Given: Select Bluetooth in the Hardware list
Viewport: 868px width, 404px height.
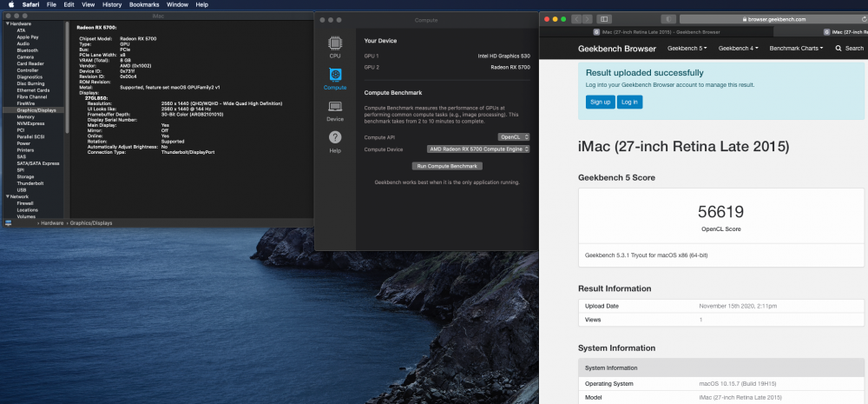Looking at the screenshot, I should tap(27, 50).
